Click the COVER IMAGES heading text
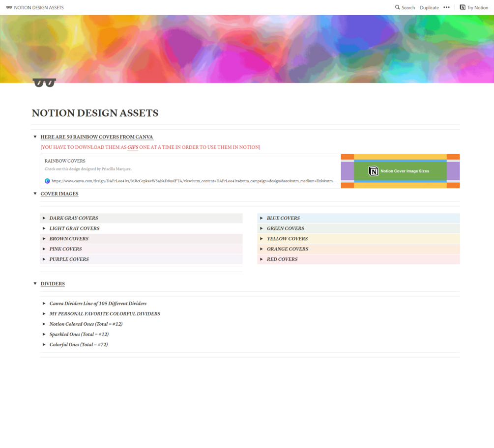 click(x=59, y=194)
